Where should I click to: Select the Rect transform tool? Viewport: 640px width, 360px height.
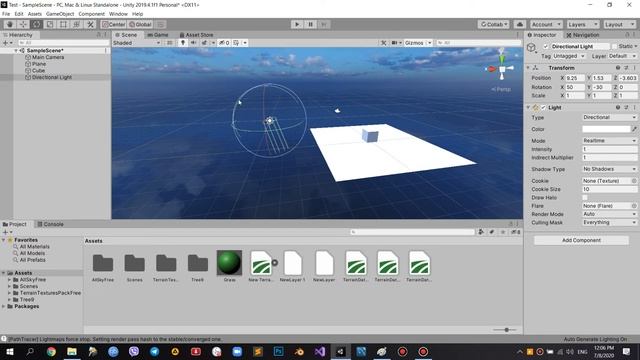tap(63, 24)
